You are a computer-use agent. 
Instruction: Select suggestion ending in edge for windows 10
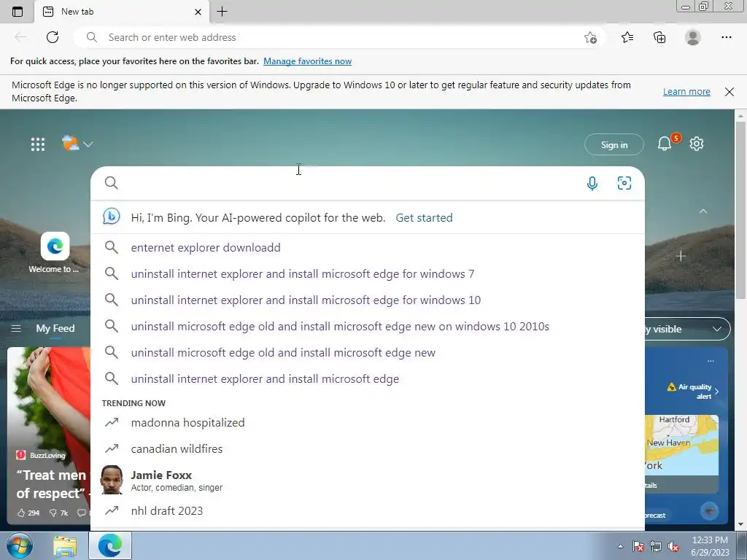tap(368, 300)
